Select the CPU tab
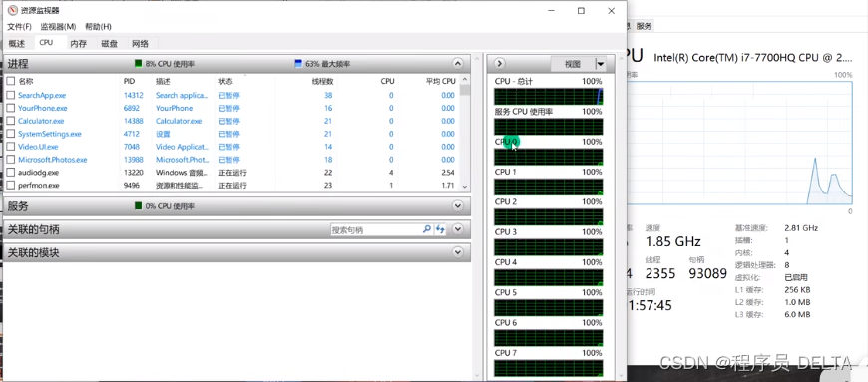Viewport: 868px width, 382px height. [x=47, y=43]
